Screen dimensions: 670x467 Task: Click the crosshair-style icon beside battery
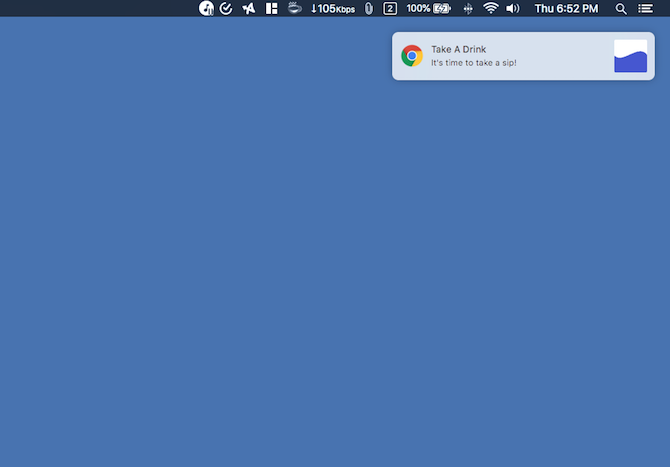(468, 9)
